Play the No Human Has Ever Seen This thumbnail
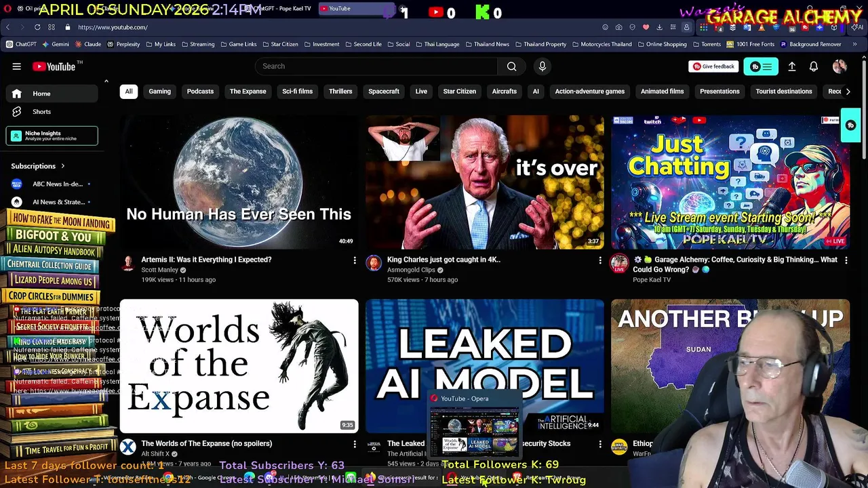Screen dimensions: 868x488 tap(239, 182)
